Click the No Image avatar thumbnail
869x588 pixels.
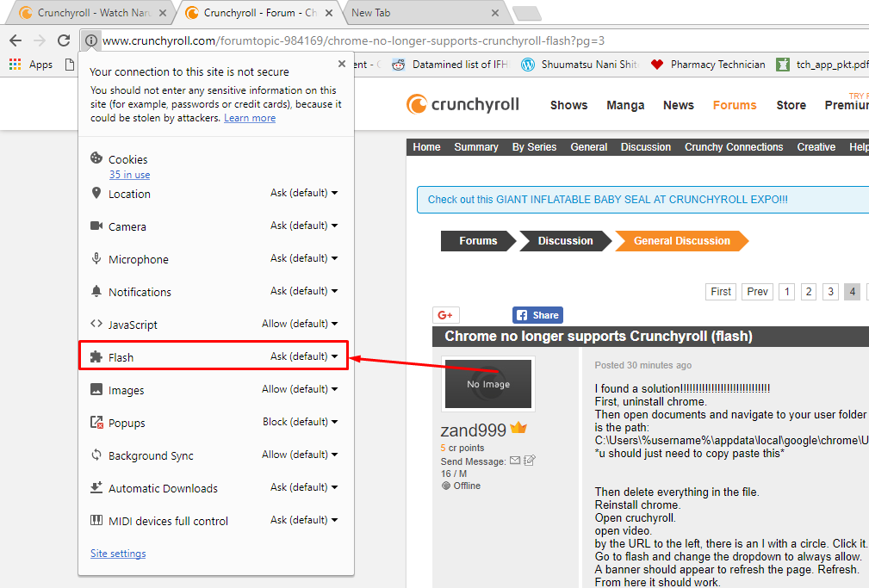coord(487,384)
